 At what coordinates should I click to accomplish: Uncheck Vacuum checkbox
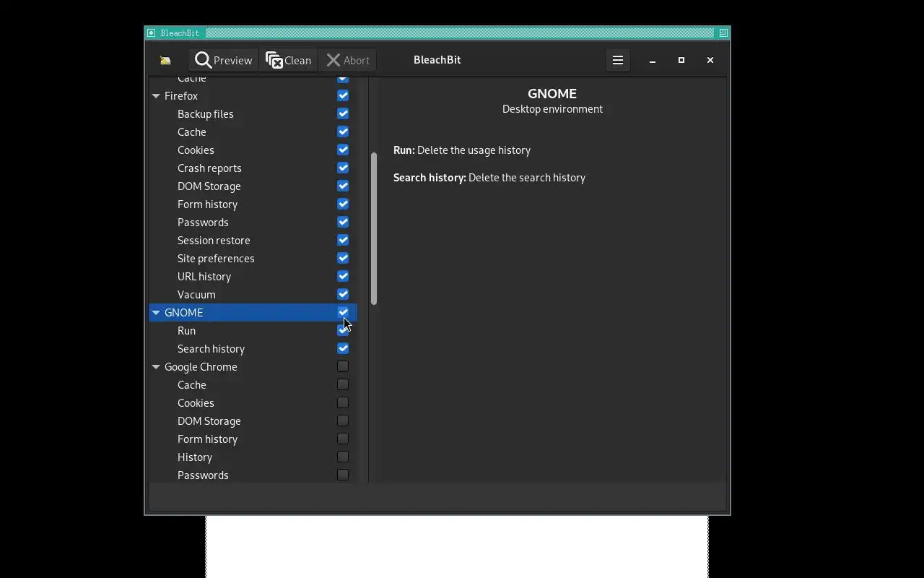coord(343,294)
